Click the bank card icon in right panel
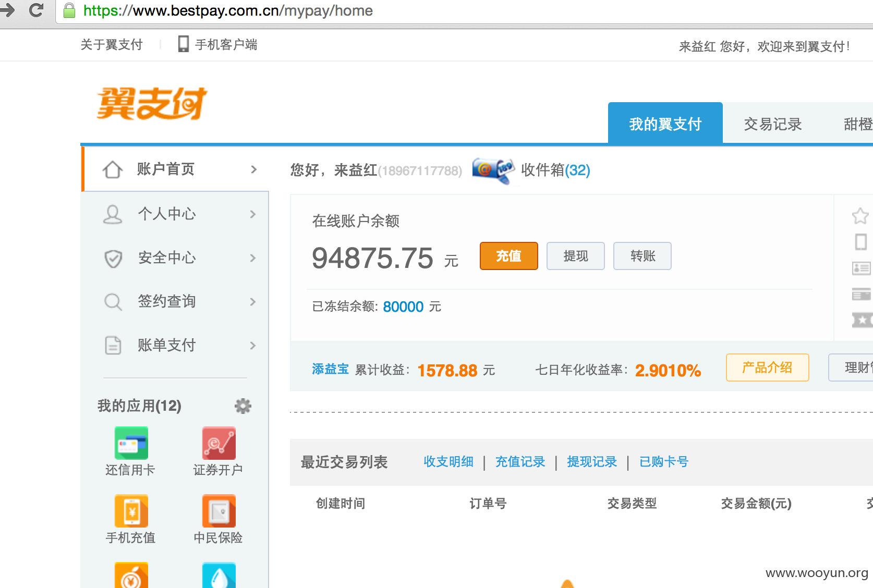The width and height of the screenshot is (873, 588). coord(862,294)
